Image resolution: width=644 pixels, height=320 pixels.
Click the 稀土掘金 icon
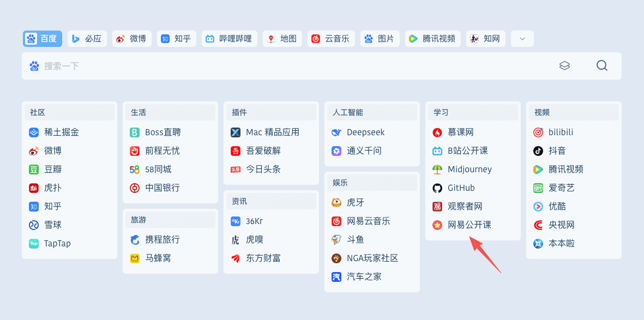coord(34,132)
